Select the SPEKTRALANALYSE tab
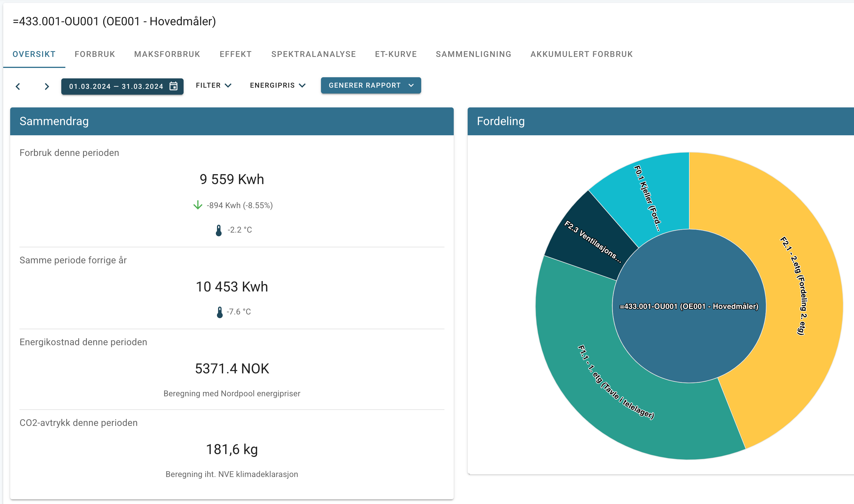854x504 pixels. click(313, 54)
